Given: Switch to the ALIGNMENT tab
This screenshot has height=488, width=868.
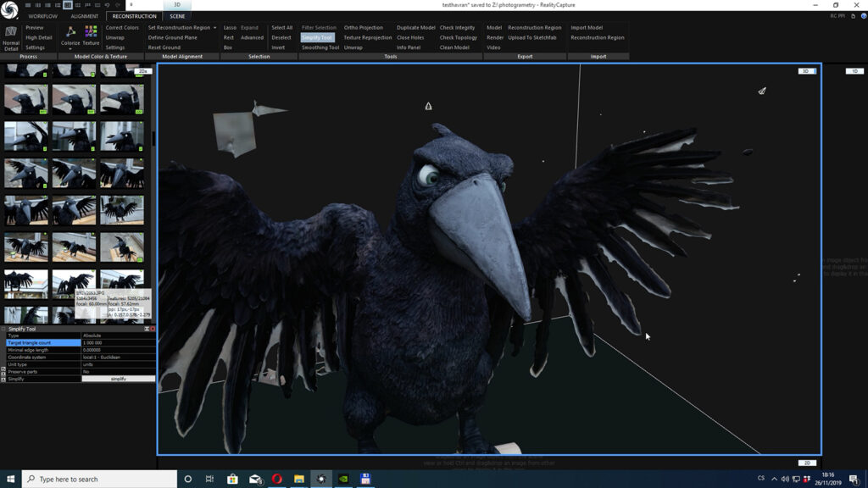Looking at the screenshot, I should (x=84, y=16).
